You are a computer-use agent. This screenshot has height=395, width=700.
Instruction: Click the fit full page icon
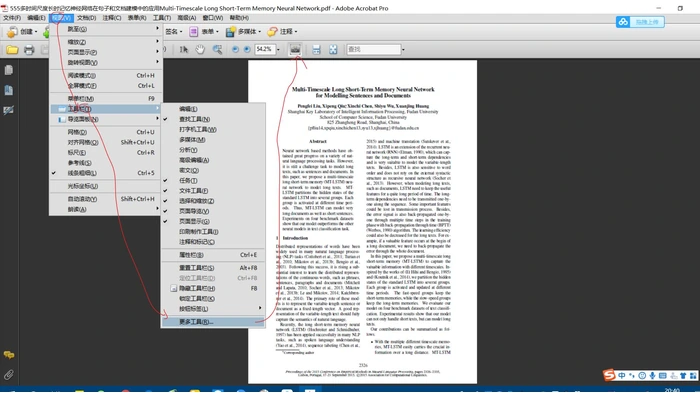point(333,50)
